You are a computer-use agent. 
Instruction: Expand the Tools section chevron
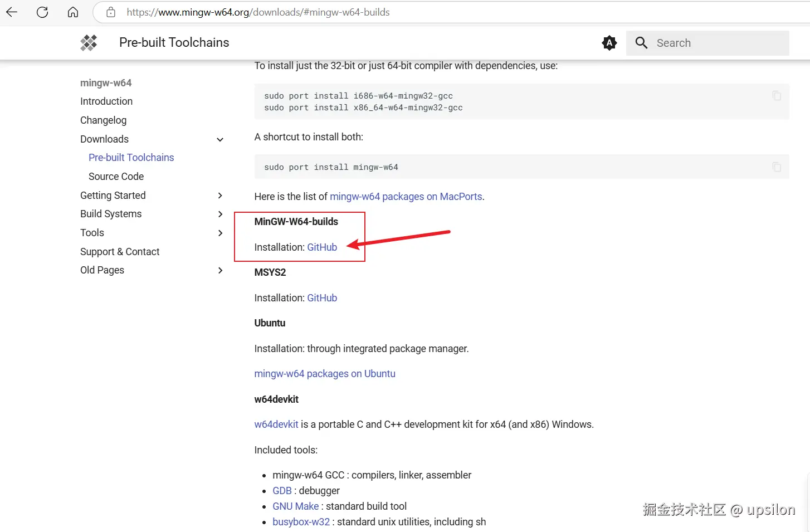point(220,233)
